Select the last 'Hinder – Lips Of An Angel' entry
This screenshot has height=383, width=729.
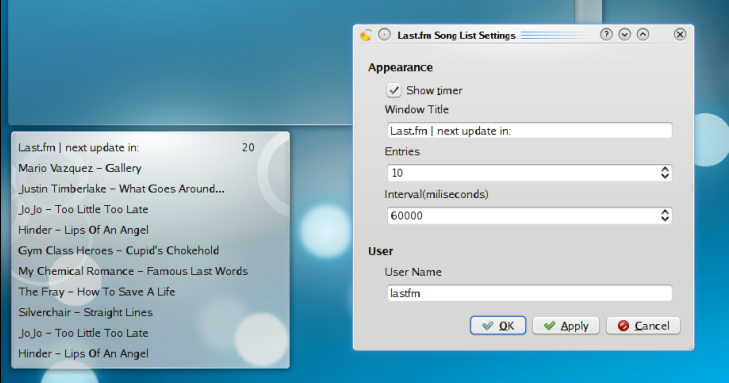[84, 354]
